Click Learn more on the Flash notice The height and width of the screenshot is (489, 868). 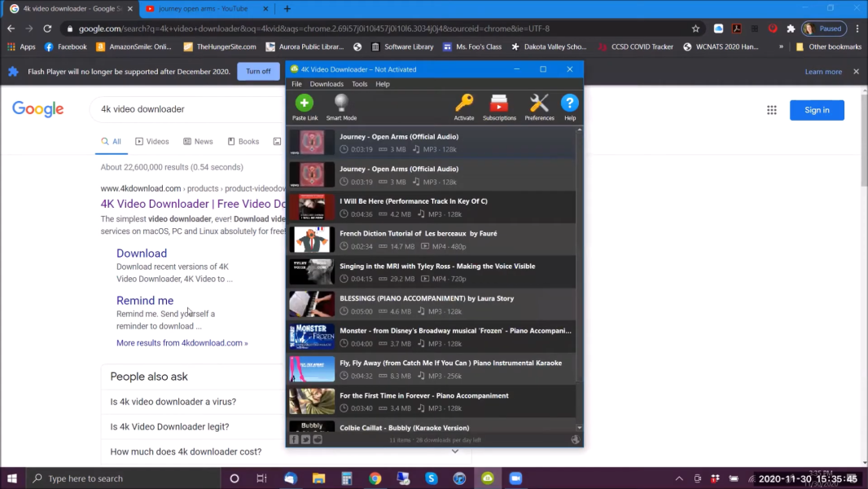(x=823, y=72)
